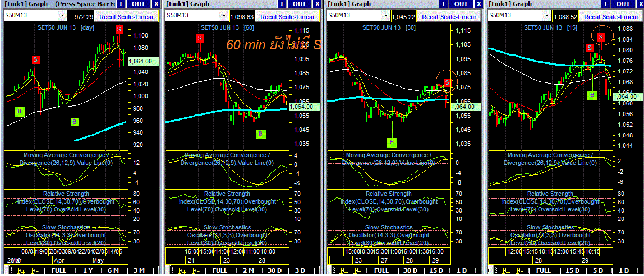Open the S50M13 symbol dropdown in 60-minute chart
The height and width of the screenshot is (276, 644).
click(x=224, y=16)
